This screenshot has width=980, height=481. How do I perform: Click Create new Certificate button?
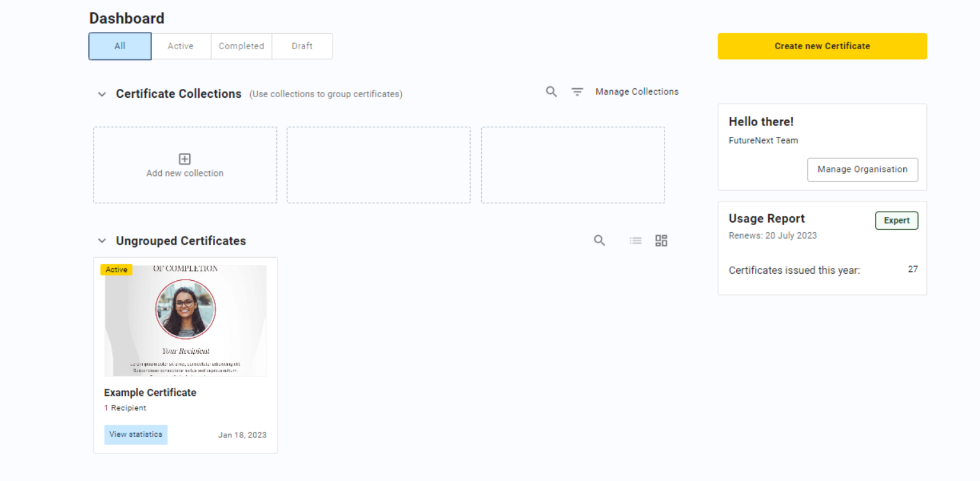click(x=822, y=46)
